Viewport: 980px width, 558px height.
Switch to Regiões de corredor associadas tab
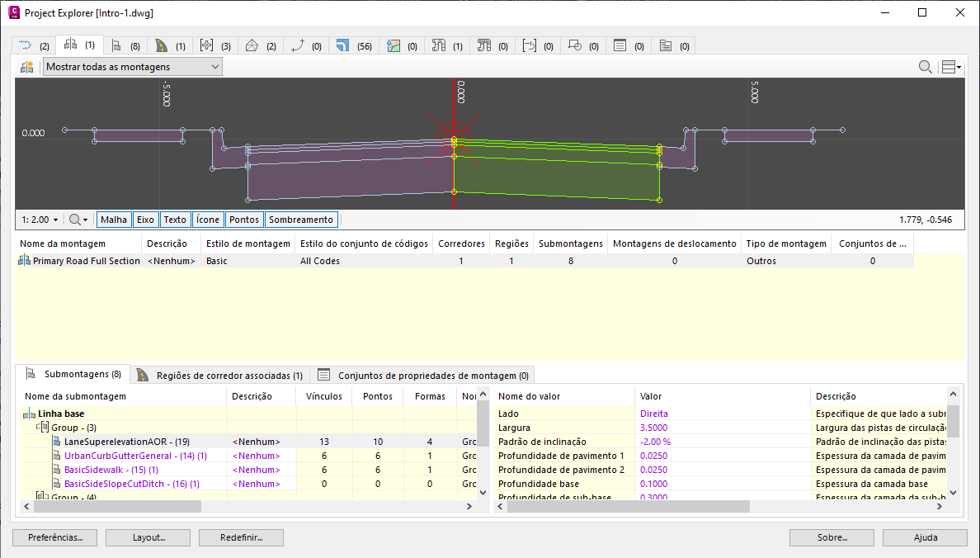pyautogui.click(x=221, y=375)
